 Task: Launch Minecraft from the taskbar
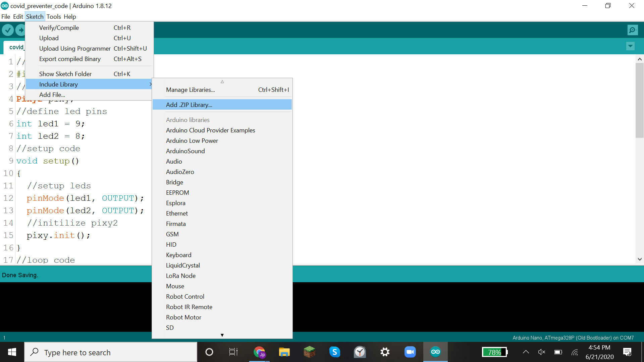click(x=310, y=352)
